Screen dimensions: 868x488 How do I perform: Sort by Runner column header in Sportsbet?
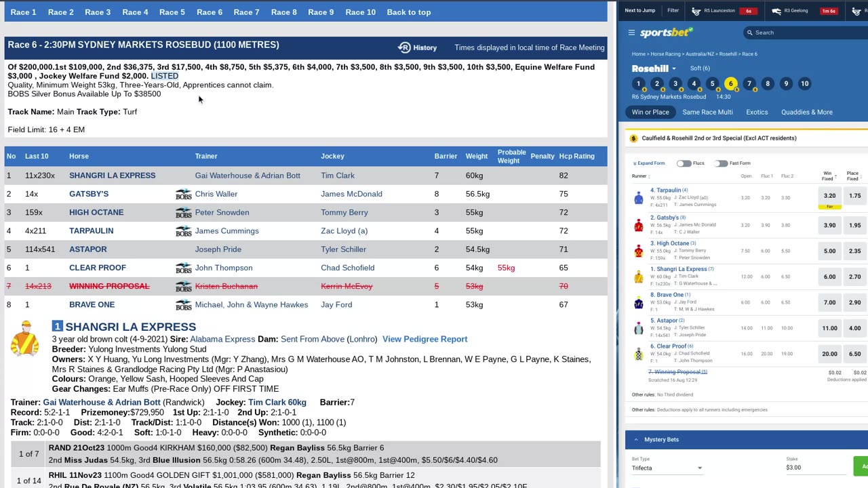pos(640,176)
